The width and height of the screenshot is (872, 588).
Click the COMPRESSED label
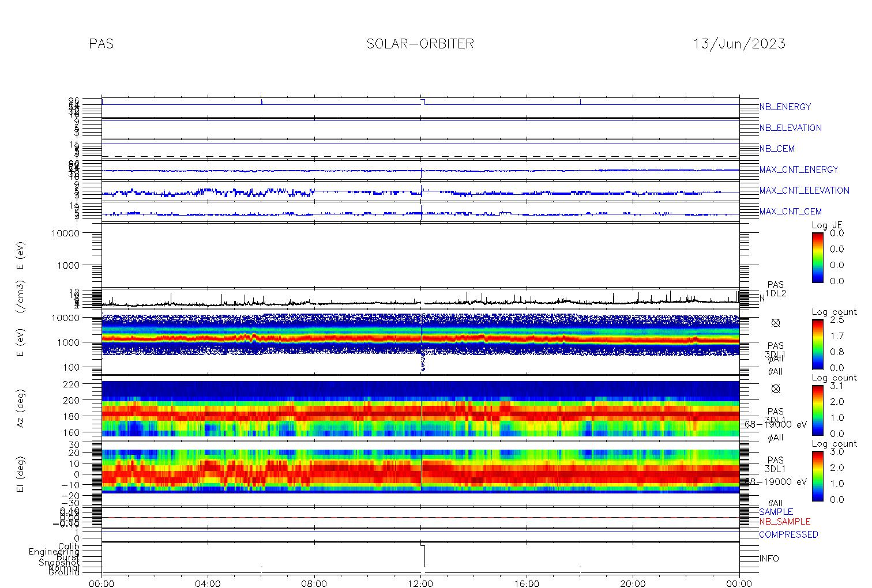pos(788,534)
